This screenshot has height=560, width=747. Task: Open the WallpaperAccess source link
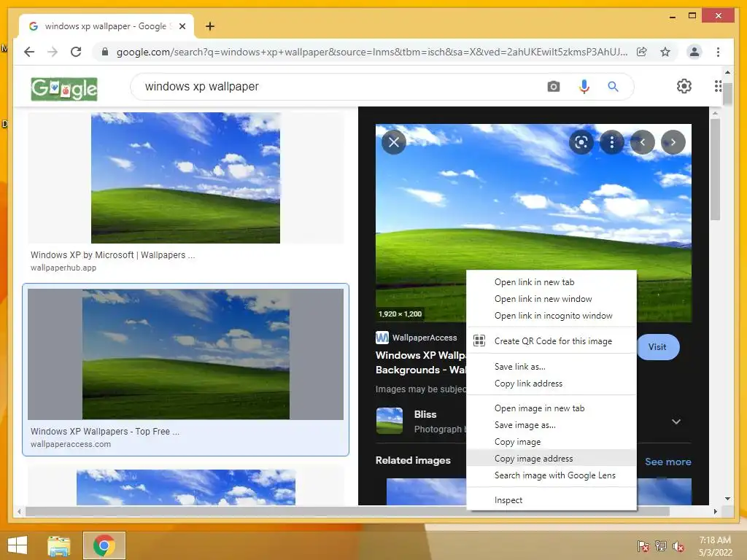[x=417, y=338]
